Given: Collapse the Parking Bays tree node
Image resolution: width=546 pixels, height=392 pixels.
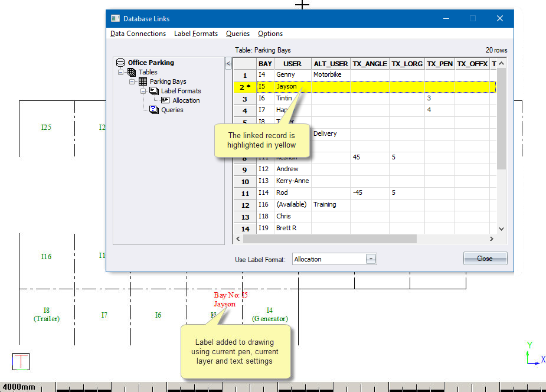Looking at the screenshot, I should [x=132, y=81].
